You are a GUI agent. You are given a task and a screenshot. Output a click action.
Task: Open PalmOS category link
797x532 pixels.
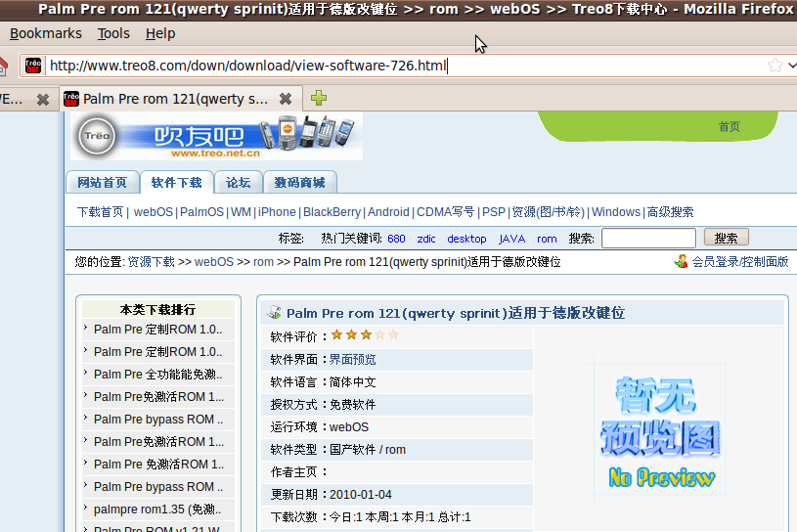point(201,212)
